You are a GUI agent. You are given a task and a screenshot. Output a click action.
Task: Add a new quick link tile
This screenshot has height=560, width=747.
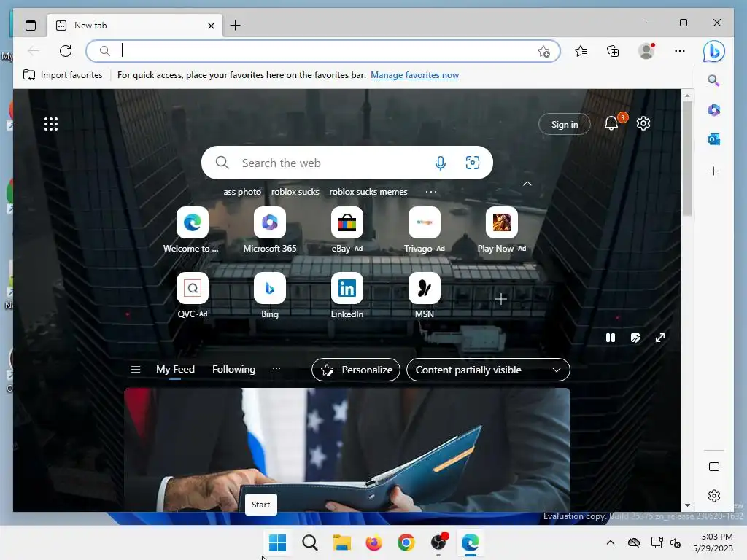pos(500,299)
